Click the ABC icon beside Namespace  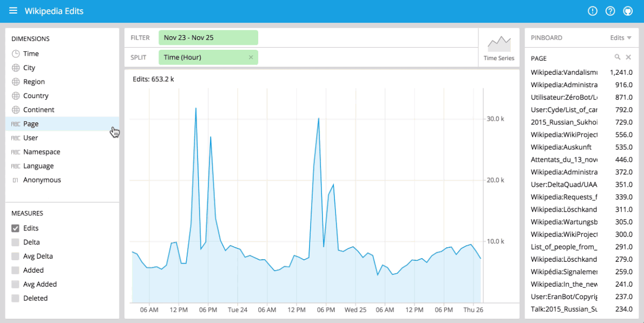[x=16, y=152]
